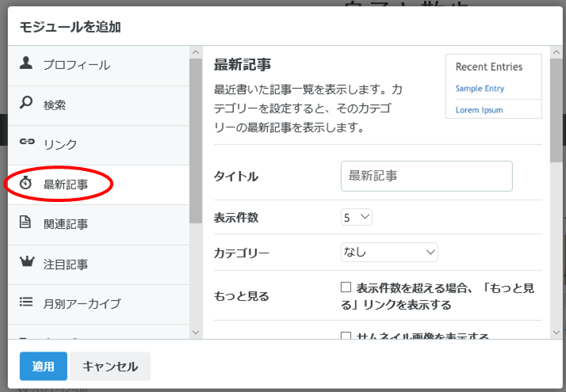Click the list icon for 月別アーカイブ
This screenshot has height=392, width=566.
26,302
